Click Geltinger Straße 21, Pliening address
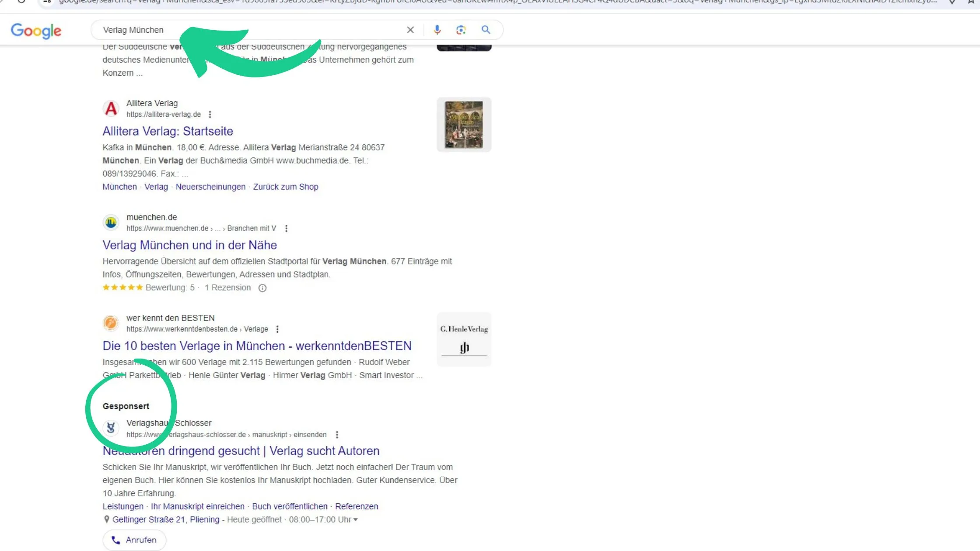This screenshot has width=980, height=551. [x=165, y=520]
